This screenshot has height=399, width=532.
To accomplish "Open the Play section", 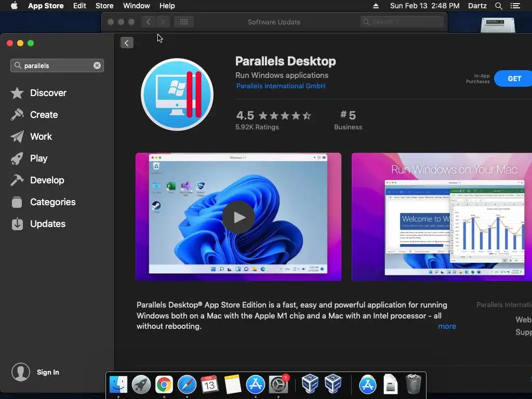I will pyautogui.click(x=29, y=158).
